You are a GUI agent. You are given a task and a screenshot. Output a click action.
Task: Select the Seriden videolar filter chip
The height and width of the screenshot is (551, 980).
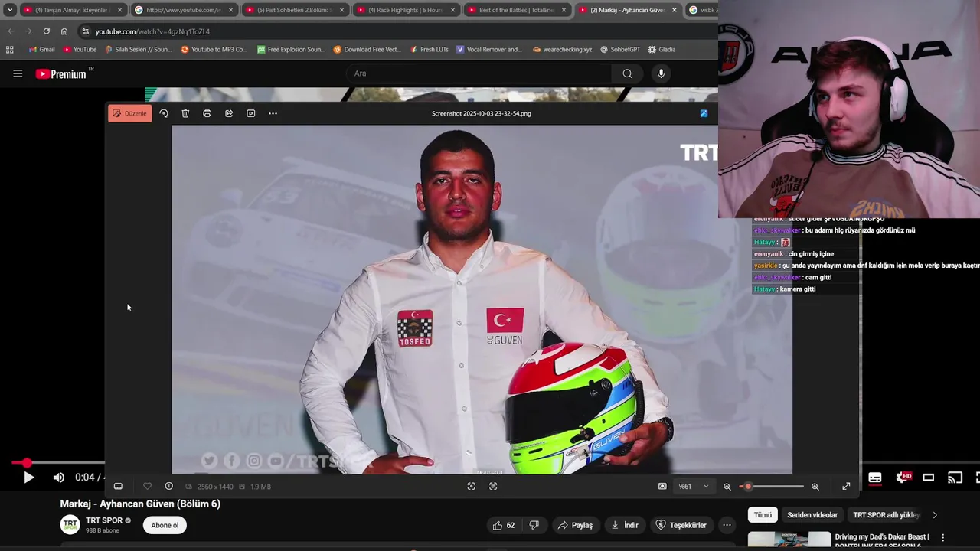point(812,515)
